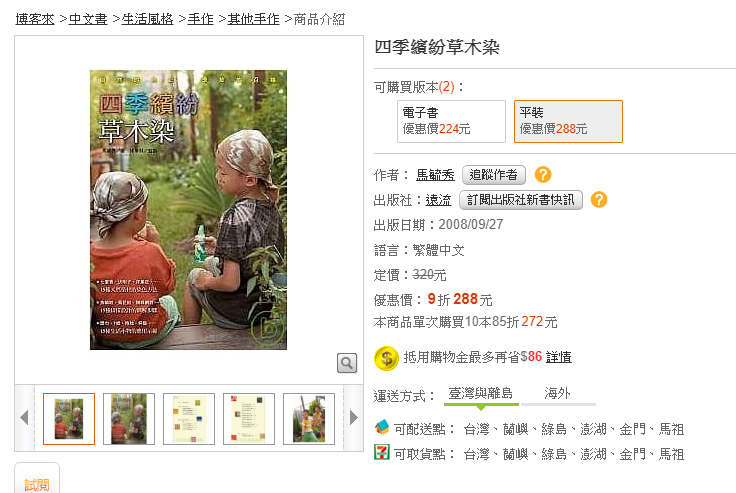Click the help icon beside 追蹤作者
Image resolution: width=736 pixels, height=493 pixels.
pyautogui.click(x=543, y=175)
